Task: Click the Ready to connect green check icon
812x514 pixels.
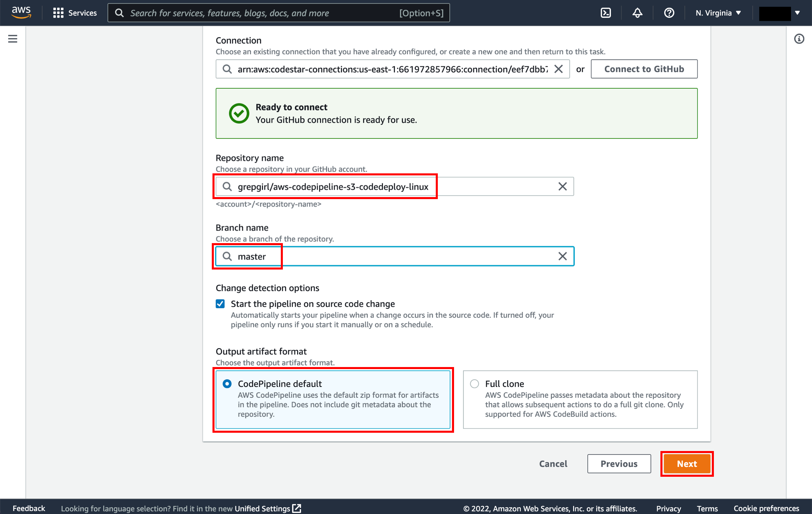Action: (x=239, y=113)
